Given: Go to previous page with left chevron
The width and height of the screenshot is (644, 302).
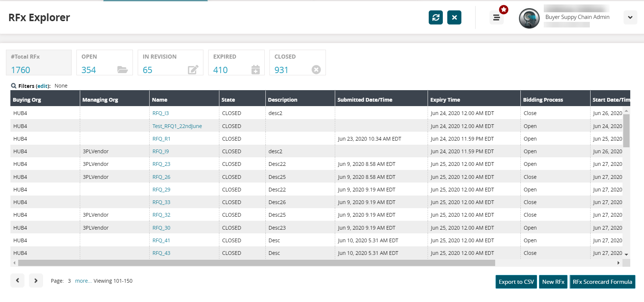Looking at the screenshot, I should [17, 280].
